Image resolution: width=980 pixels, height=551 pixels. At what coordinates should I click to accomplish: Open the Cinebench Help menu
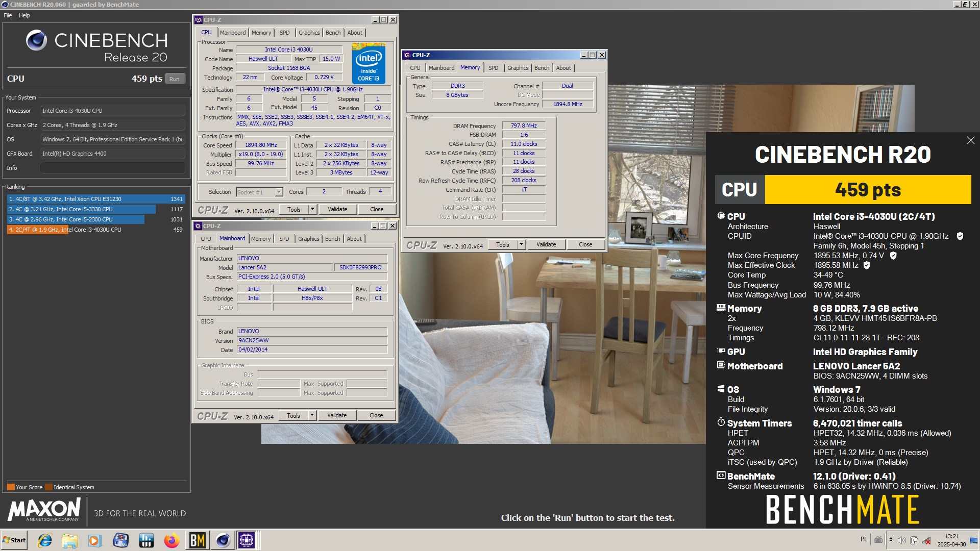(x=24, y=15)
